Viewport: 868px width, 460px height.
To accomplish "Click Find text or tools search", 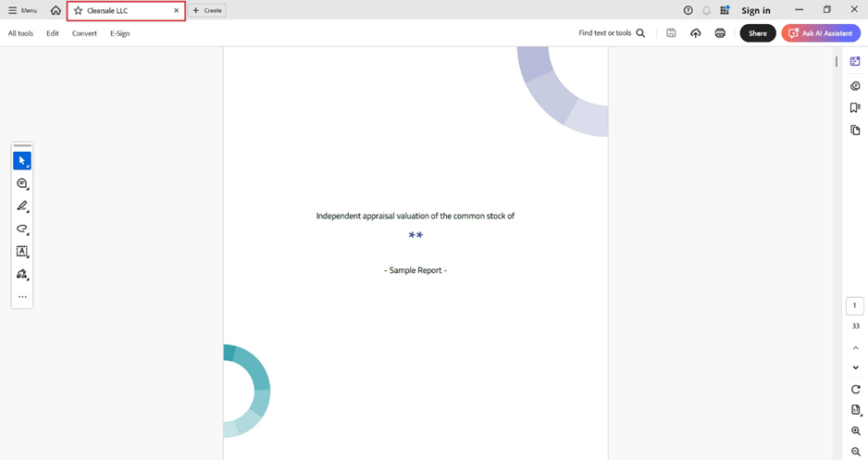I will [x=612, y=33].
